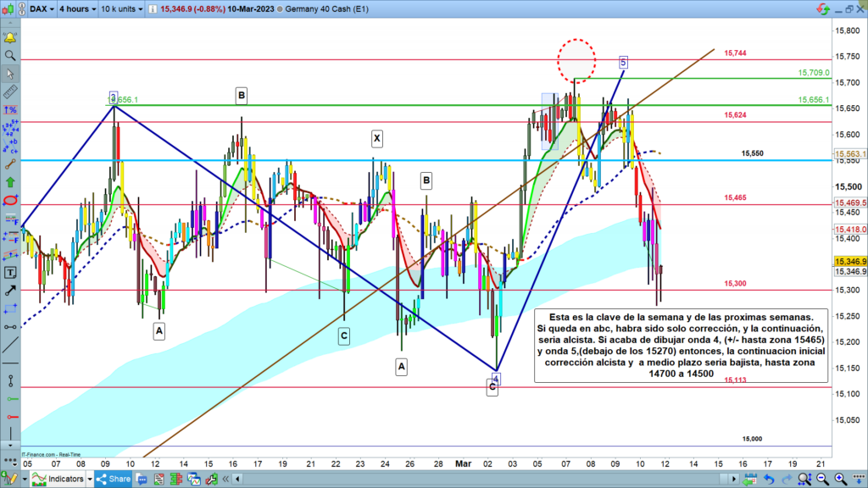The width and height of the screenshot is (868, 488).
Task: Select the text box tool
Action: pyautogui.click(x=10, y=273)
